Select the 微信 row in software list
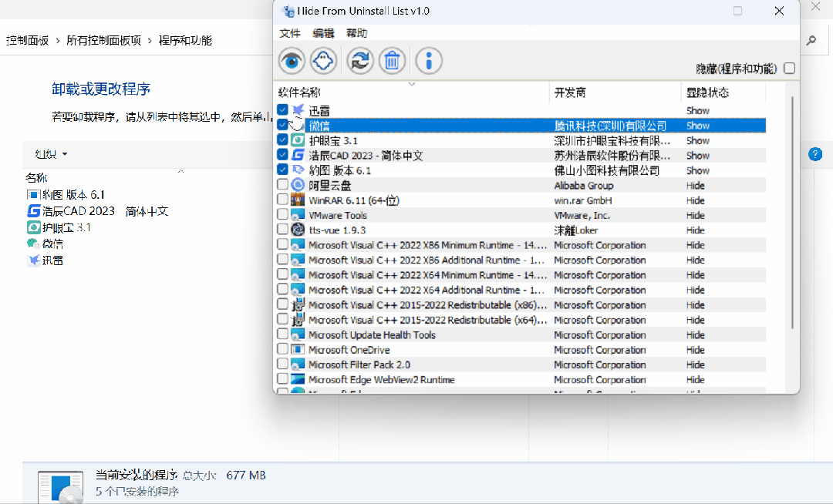The image size is (833, 504). pyautogui.click(x=521, y=125)
